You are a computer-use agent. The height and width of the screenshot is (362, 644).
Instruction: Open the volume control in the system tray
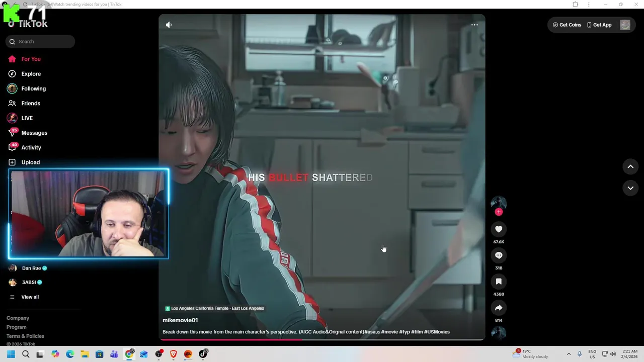point(613,354)
